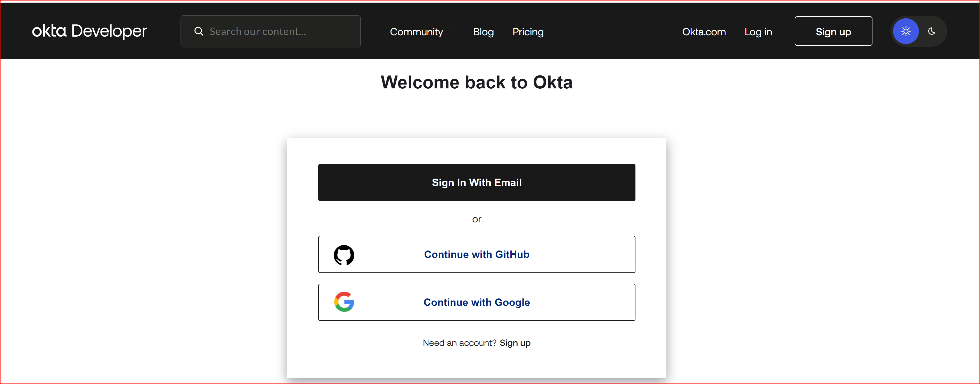
Task: Open Sign up link beside Need an account
Action: [x=515, y=343]
